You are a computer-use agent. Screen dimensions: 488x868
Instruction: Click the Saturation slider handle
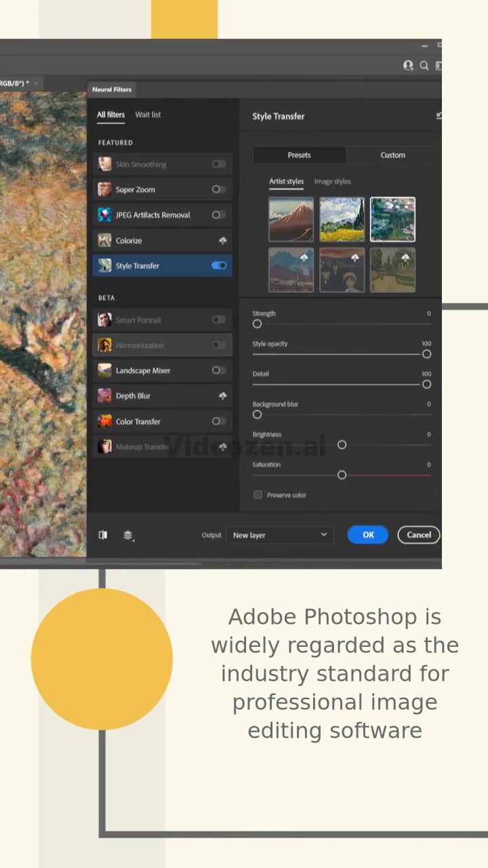342,475
